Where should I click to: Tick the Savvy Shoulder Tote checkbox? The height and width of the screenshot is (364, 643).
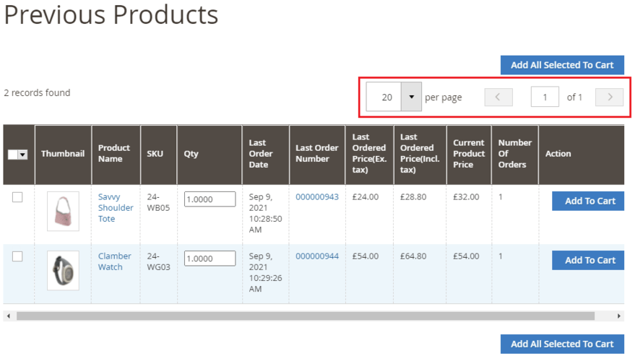[x=17, y=197]
